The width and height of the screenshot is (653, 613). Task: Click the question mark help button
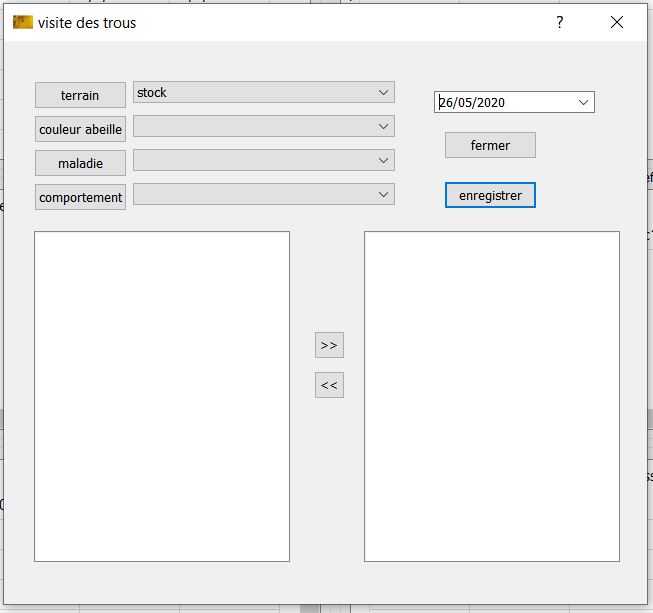point(560,22)
